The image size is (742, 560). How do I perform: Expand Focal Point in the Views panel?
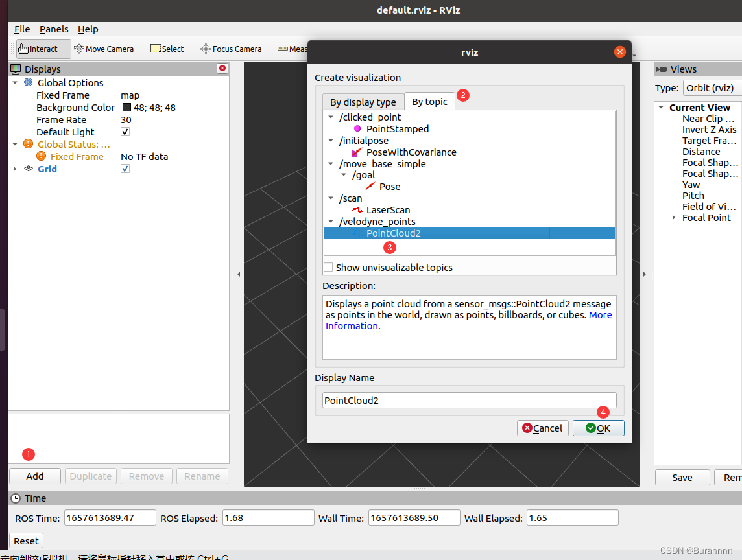click(x=673, y=218)
